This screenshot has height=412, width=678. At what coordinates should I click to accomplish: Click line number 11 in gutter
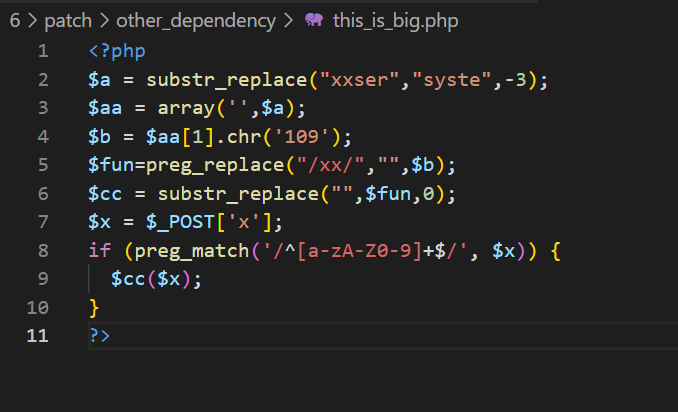point(37,336)
